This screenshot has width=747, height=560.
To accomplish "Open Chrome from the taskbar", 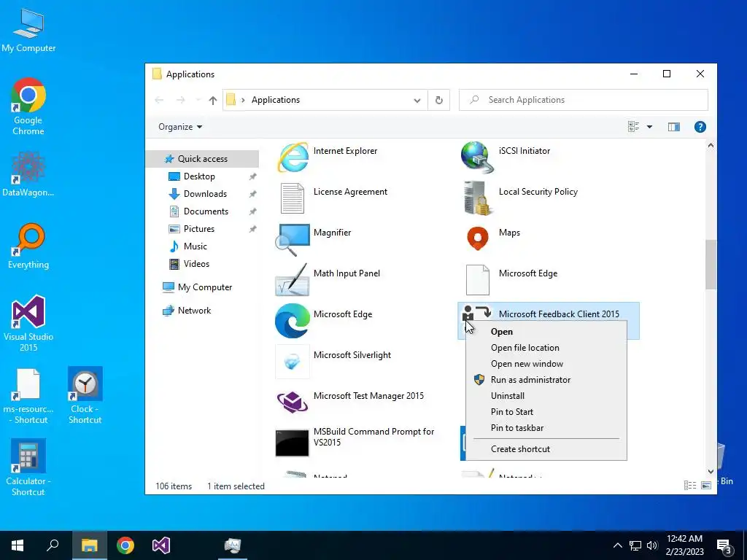I will coord(125,545).
